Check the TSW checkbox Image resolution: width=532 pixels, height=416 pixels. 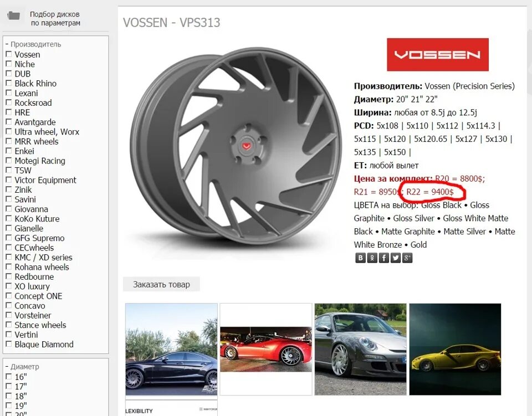(9, 170)
